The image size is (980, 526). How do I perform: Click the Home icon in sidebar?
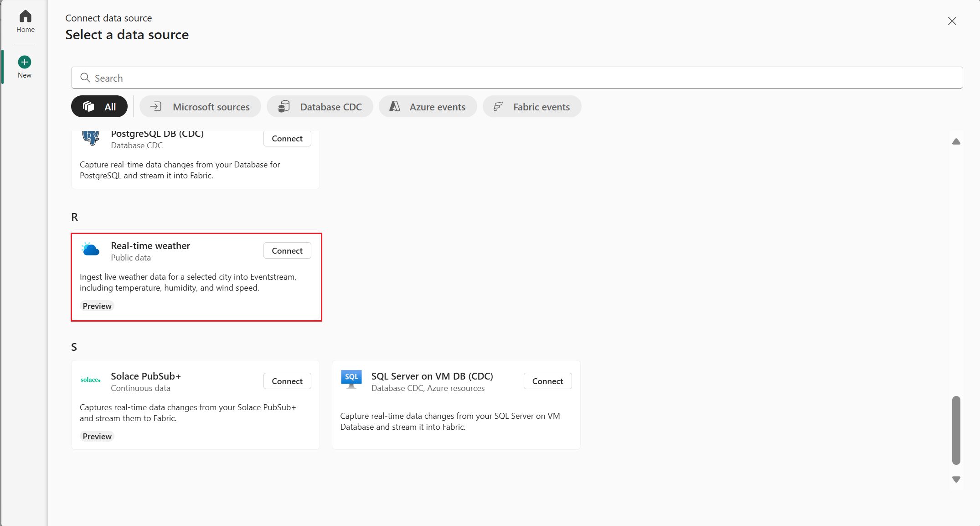[x=25, y=17]
